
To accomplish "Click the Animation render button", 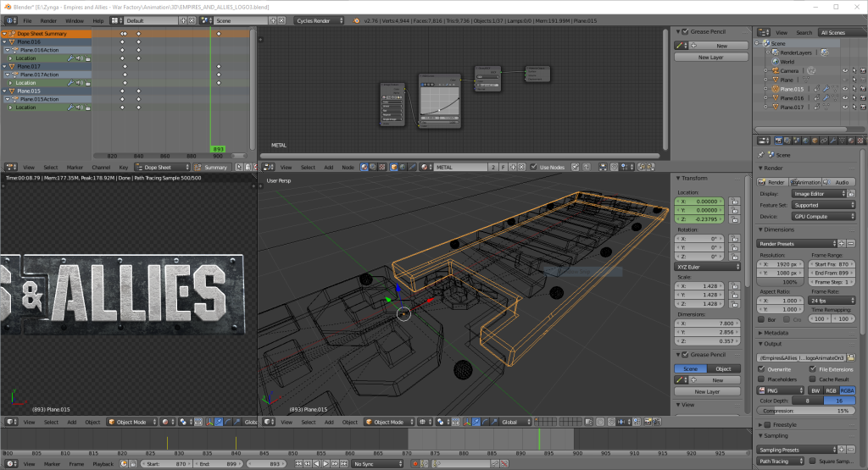I will (x=805, y=182).
